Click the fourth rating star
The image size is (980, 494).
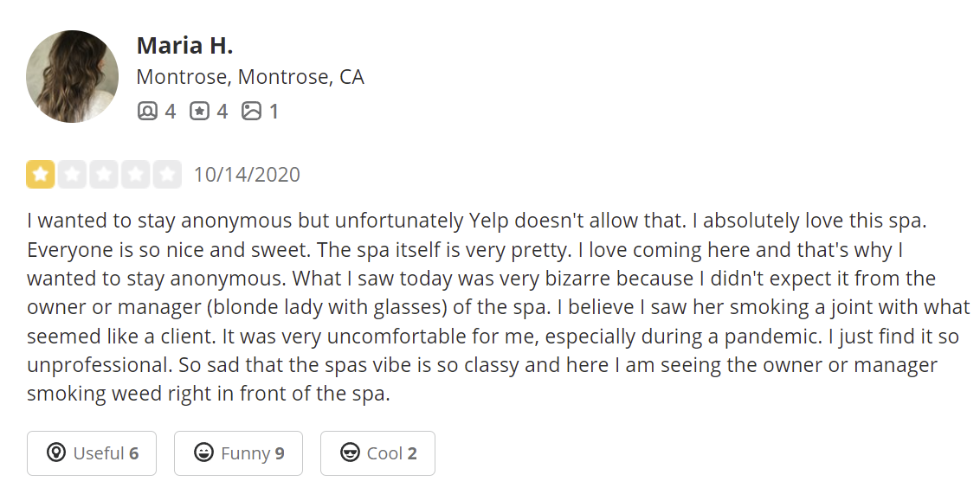tap(136, 175)
